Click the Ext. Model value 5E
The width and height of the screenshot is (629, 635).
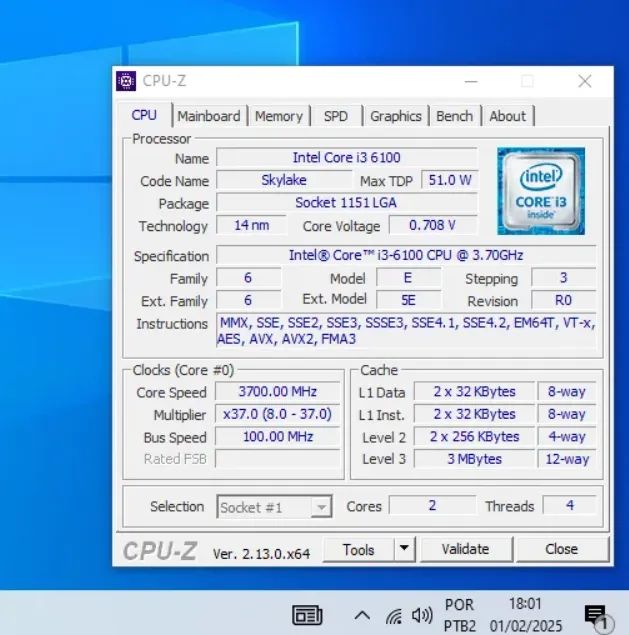(x=408, y=300)
